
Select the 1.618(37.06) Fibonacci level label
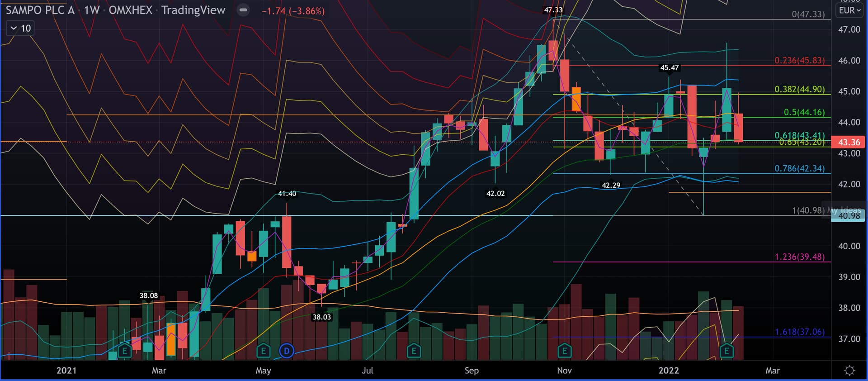(x=799, y=332)
